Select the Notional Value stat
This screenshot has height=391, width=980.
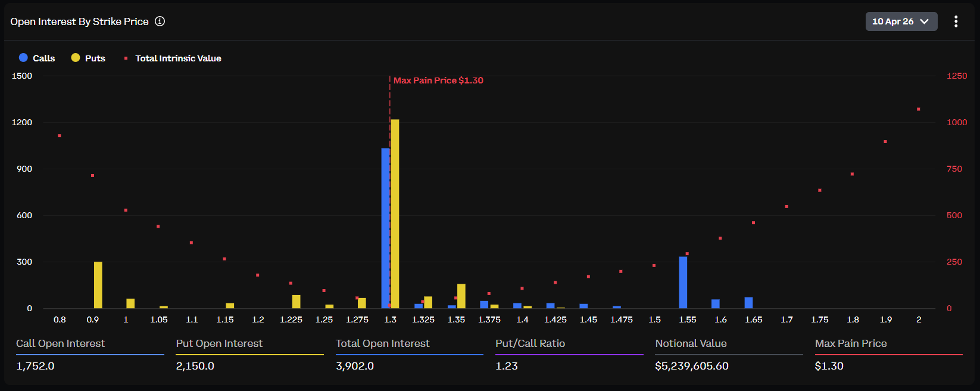691,343
